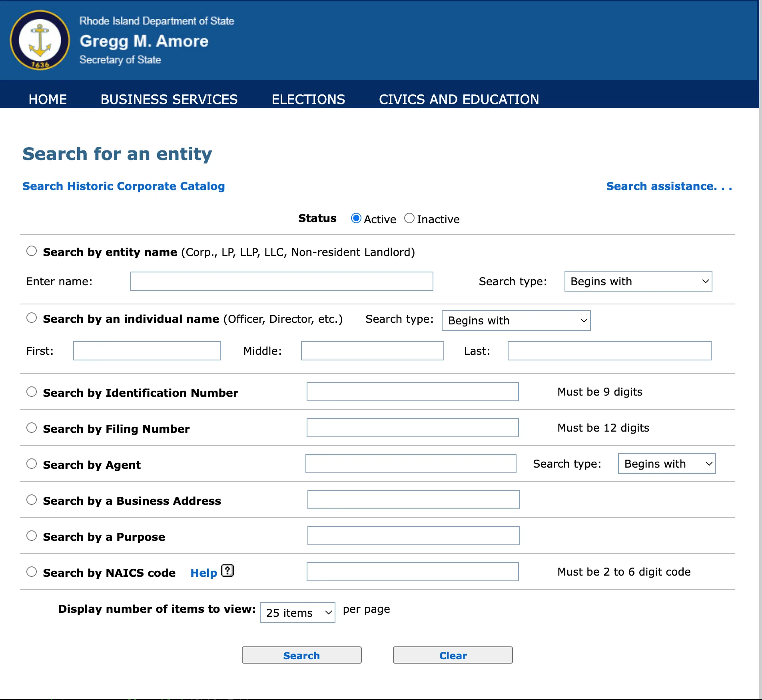Open ELECTIONS menu

(x=308, y=99)
